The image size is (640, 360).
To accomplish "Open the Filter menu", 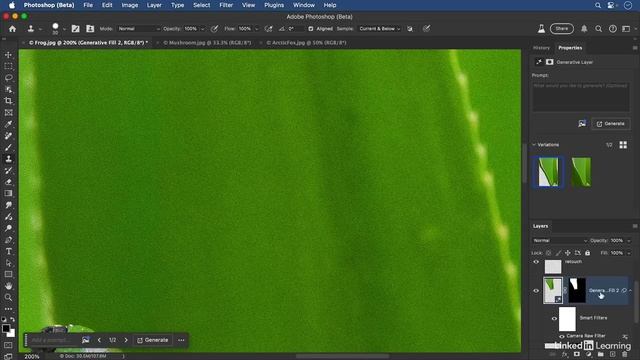I will [x=226, y=5].
